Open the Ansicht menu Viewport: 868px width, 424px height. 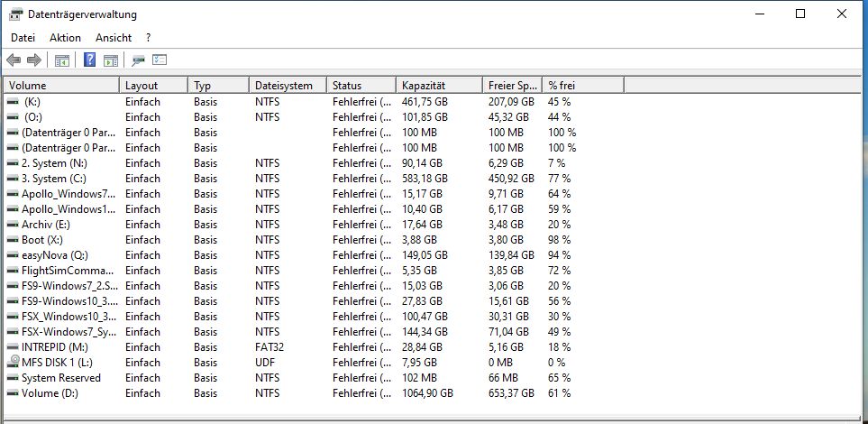click(114, 38)
